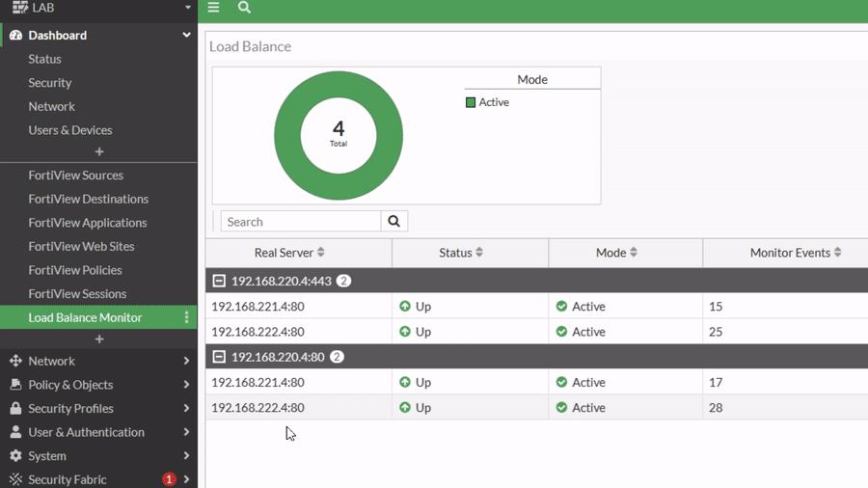Open the Network dashboard under Dashboard
The width and height of the screenshot is (868, 488).
pos(51,106)
